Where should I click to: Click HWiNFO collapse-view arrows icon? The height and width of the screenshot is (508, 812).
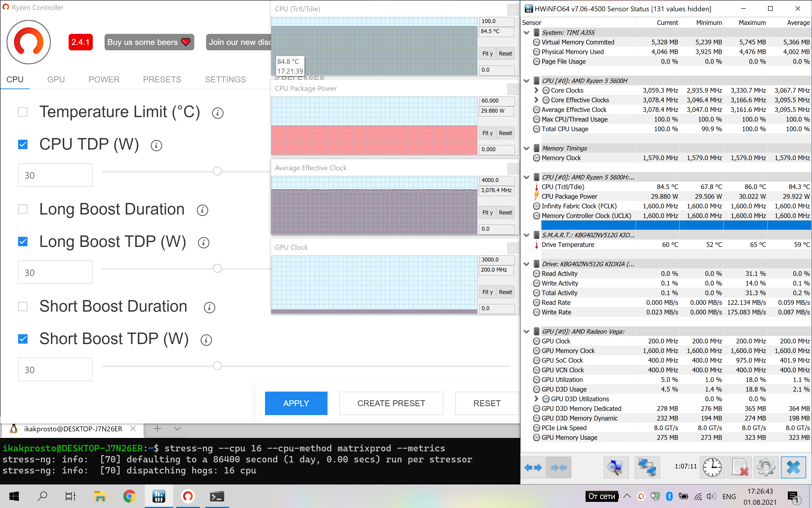click(559, 467)
